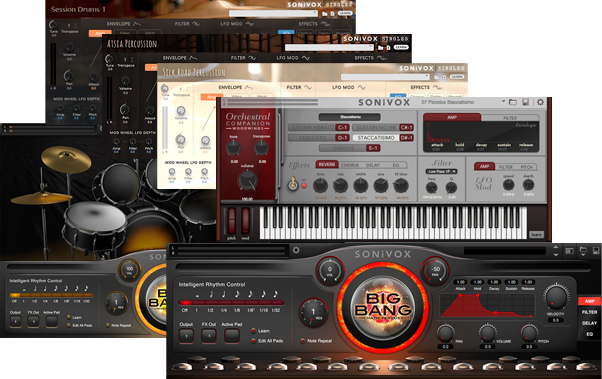602x379 pixels.
Task: Expand preset dropdown next to 07 Piccolos Staccatisimo
Action: tap(503, 102)
